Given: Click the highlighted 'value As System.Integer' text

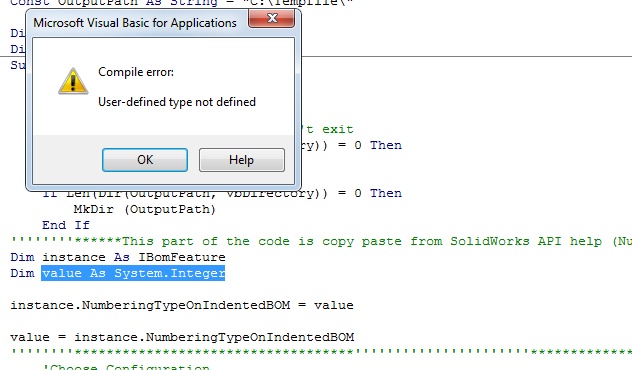Looking at the screenshot, I should (133, 273).
